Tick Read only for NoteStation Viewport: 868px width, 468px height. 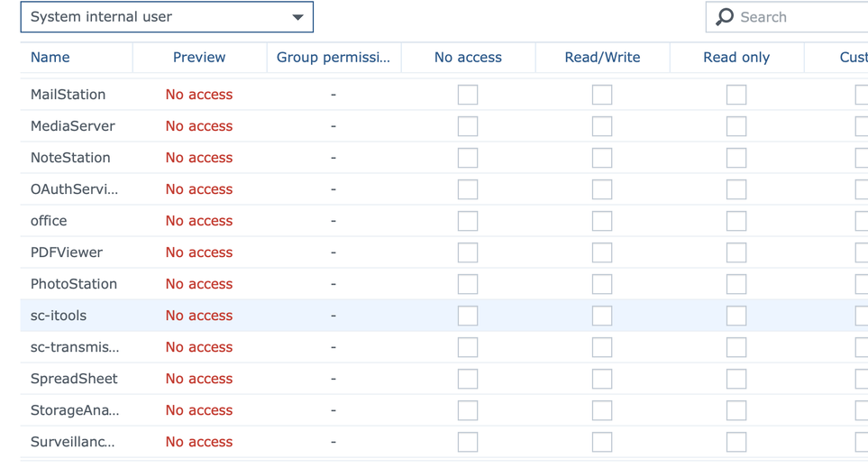click(736, 158)
